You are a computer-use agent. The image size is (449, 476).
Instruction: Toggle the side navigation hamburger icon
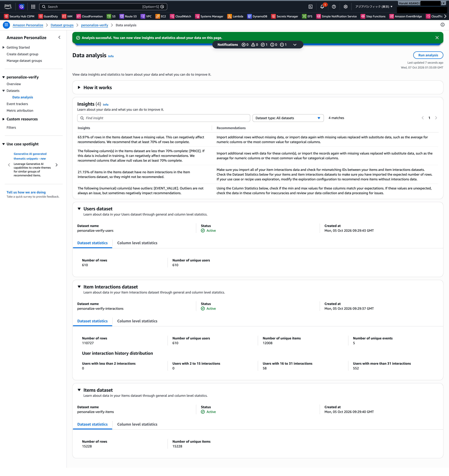click(6, 25)
